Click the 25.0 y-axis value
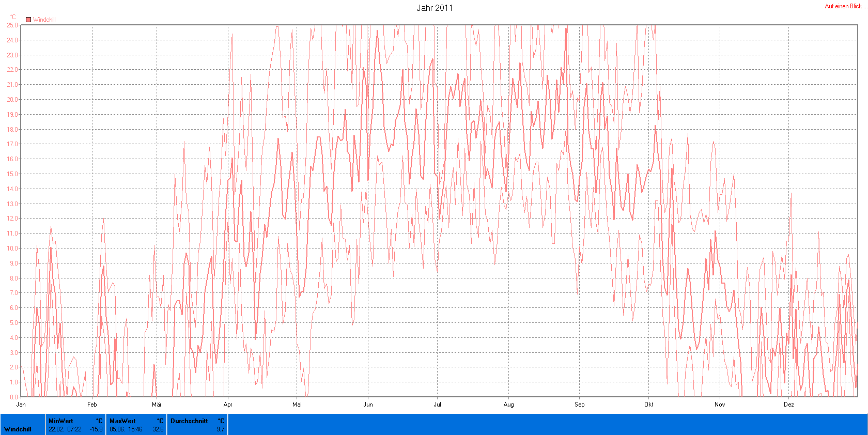The height and width of the screenshot is (435, 868). click(12, 25)
